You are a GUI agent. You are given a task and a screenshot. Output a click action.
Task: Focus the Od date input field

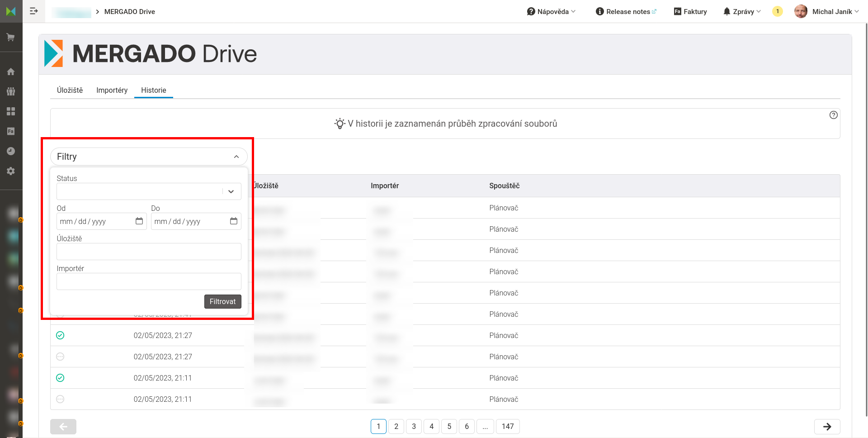(102, 221)
